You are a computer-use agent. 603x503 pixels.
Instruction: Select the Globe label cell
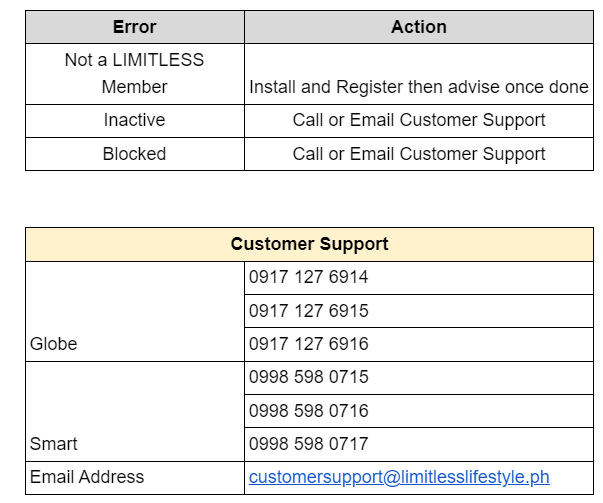click(x=54, y=344)
